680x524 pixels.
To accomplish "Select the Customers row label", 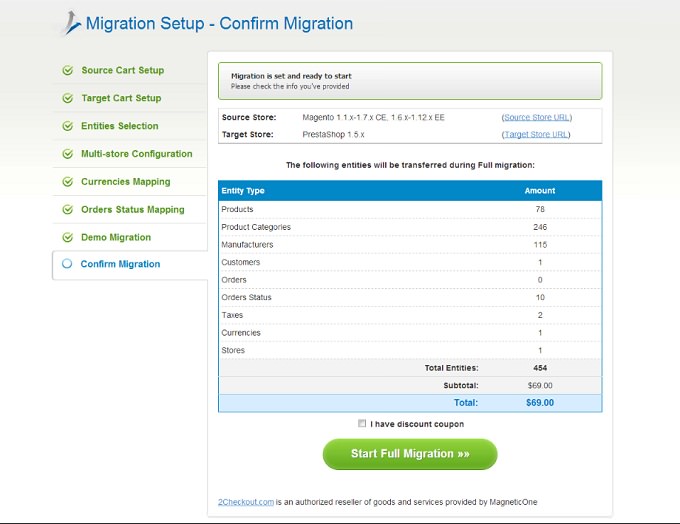I will point(241,262).
